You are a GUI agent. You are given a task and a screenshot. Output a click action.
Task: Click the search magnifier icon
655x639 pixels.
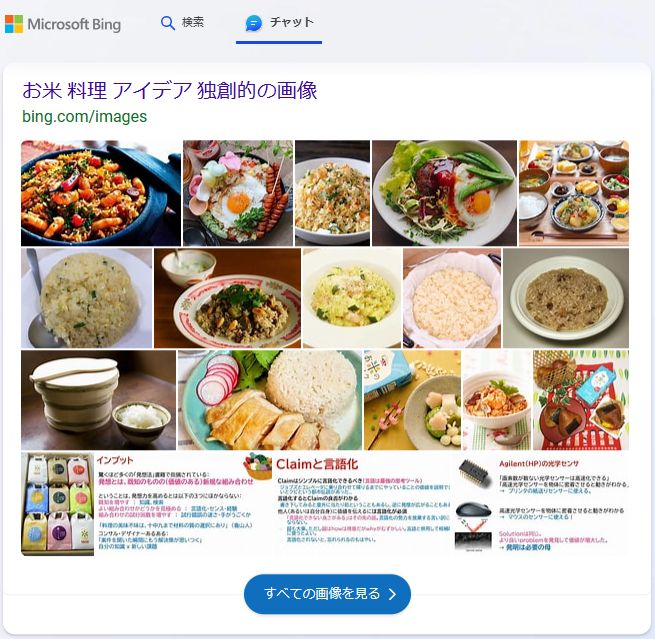(168, 23)
